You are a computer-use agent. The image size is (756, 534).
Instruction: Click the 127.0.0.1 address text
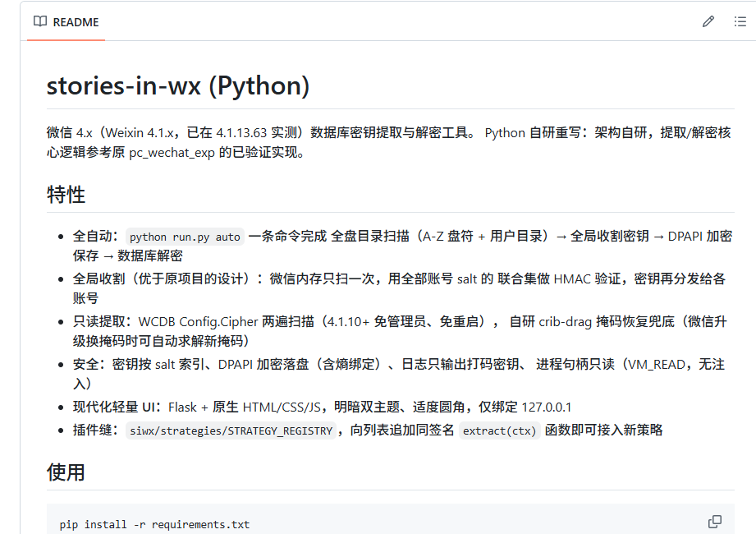coord(546,407)
